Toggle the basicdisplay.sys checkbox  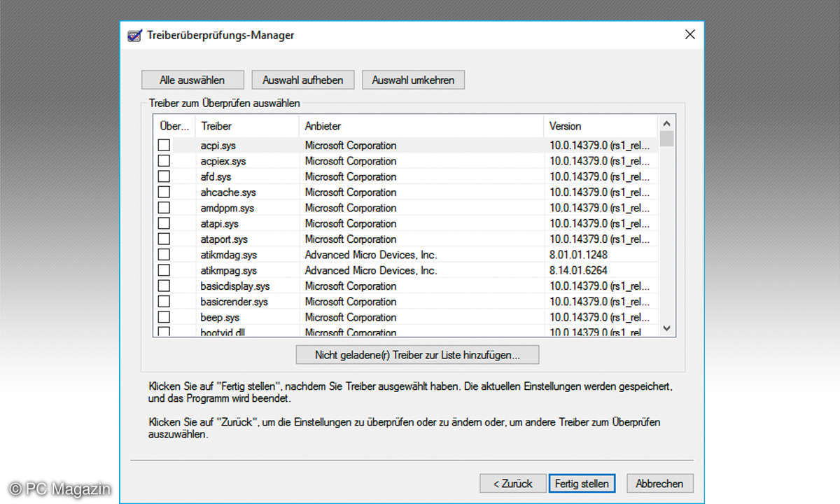coord(164,286)
